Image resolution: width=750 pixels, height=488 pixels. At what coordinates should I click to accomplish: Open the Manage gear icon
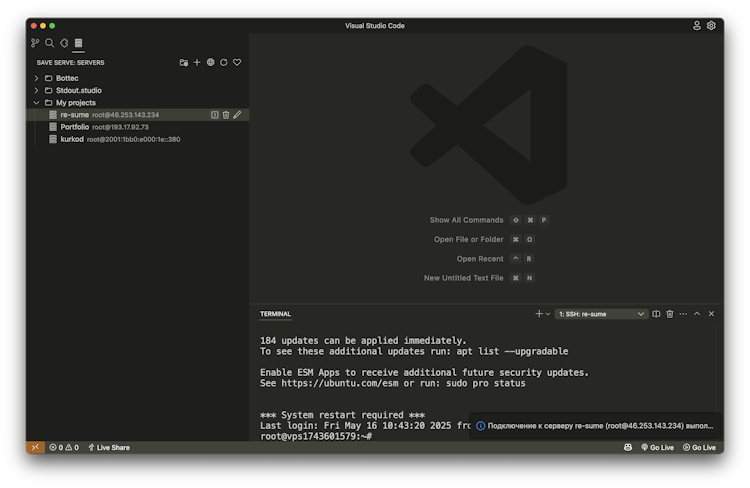[711, 26]
